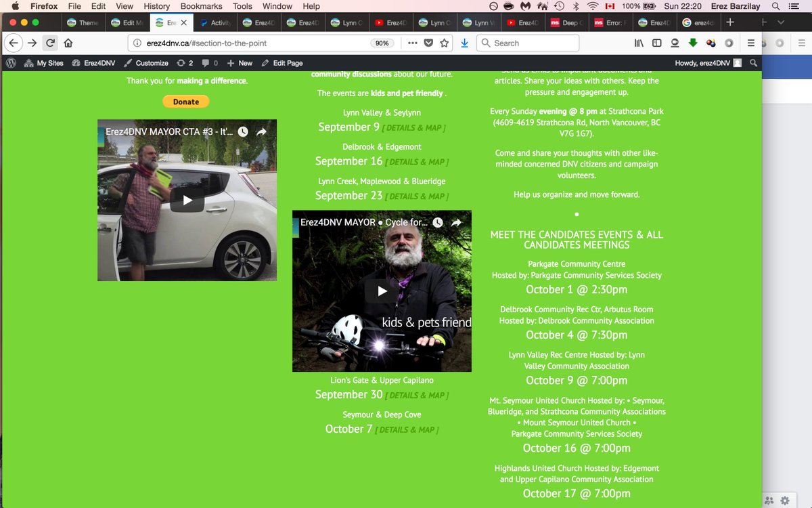
Task: Bookmark this page with the star
Action: click(445, 43)
